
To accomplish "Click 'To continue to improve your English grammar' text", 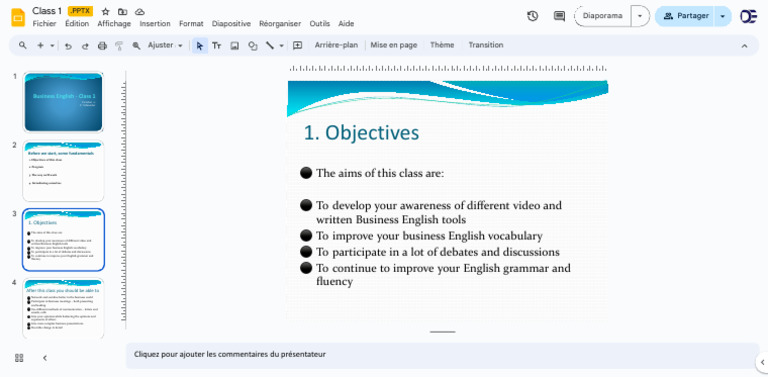I will pyautogui.click(x=443, y=275).
